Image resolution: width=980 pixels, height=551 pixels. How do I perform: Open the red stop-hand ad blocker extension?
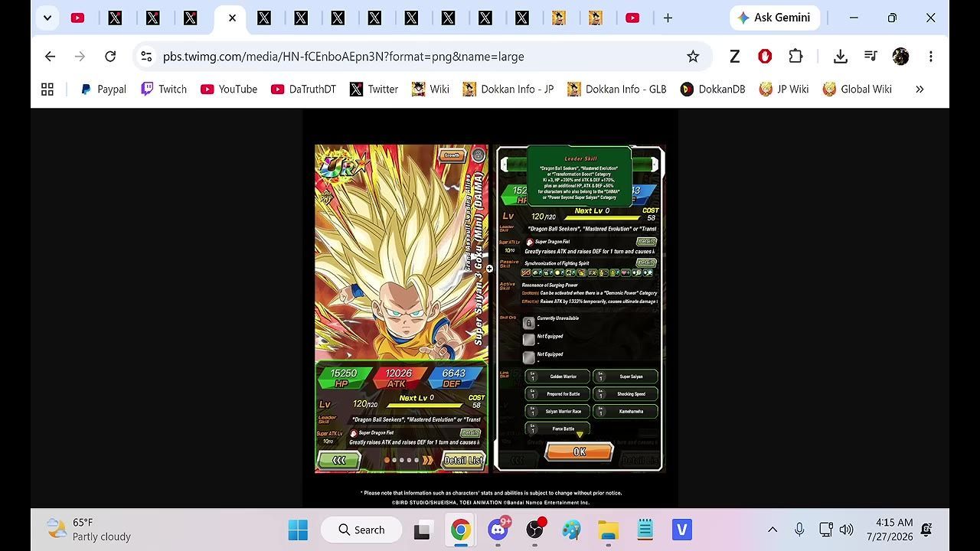coord(765,57)
